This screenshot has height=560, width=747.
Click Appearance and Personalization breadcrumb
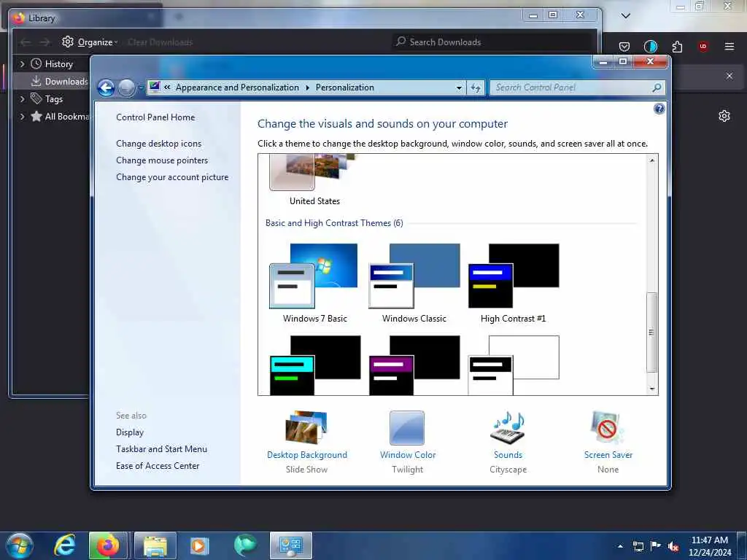coord(237,87)
